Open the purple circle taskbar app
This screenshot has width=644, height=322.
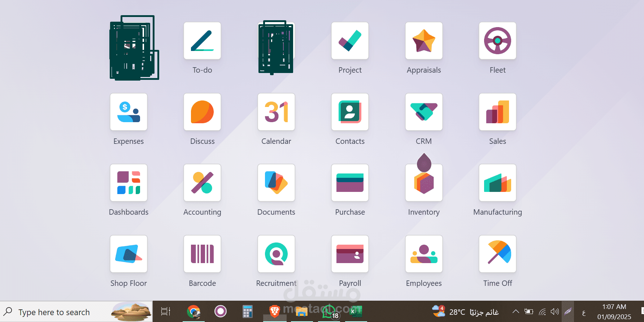pos(220,311)
